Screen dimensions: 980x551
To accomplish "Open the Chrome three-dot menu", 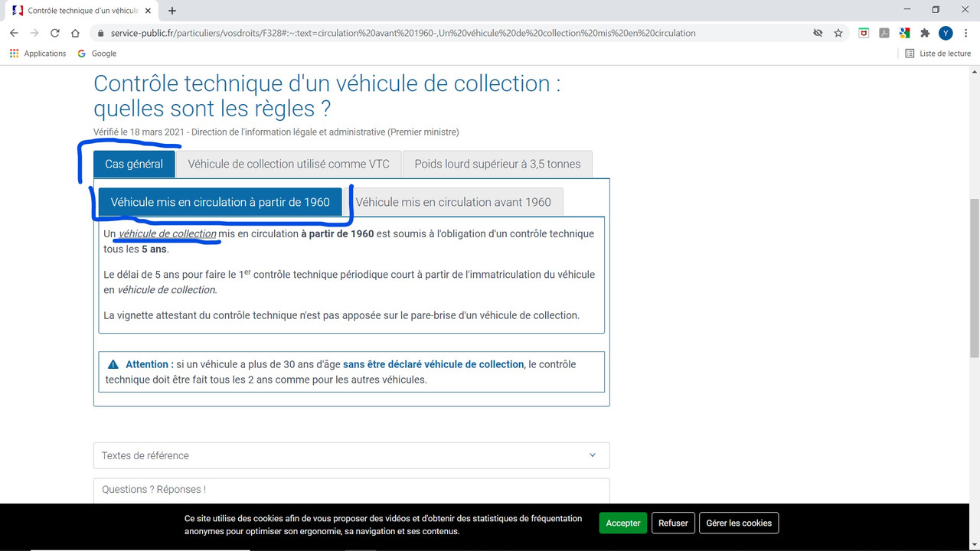I will point(965,33).
